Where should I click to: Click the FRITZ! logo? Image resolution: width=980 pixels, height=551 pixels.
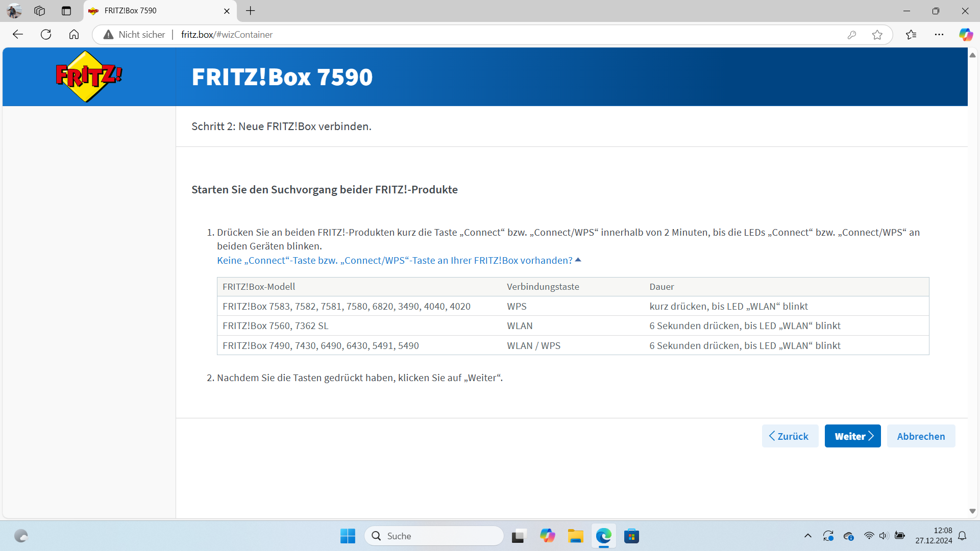[x=89, y=77]
